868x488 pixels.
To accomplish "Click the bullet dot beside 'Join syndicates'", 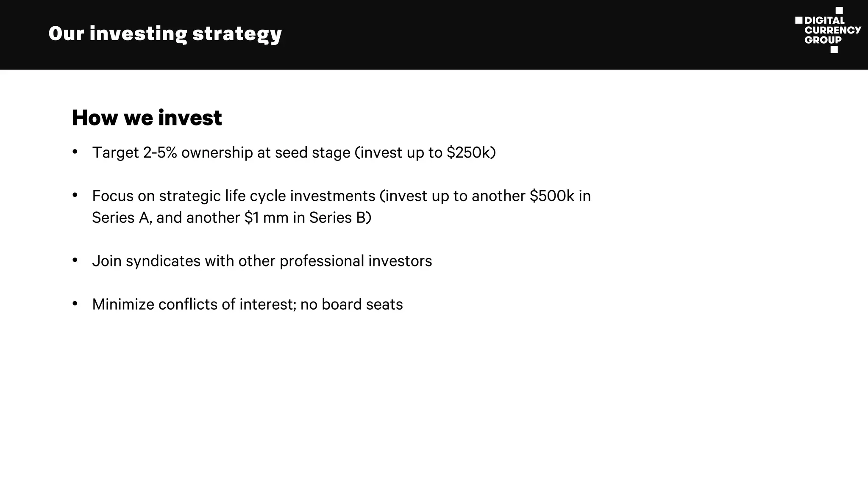I will (75, 260).
